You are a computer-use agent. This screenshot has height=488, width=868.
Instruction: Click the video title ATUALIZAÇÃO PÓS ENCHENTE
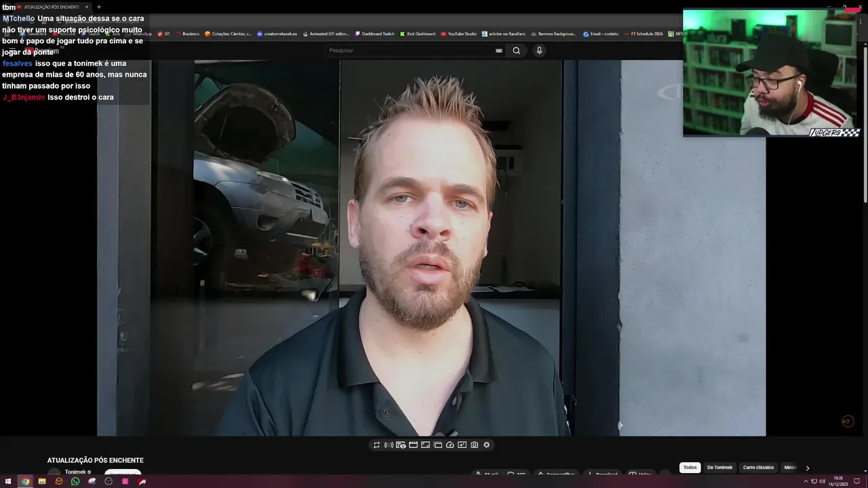click(x=95, y=460)
